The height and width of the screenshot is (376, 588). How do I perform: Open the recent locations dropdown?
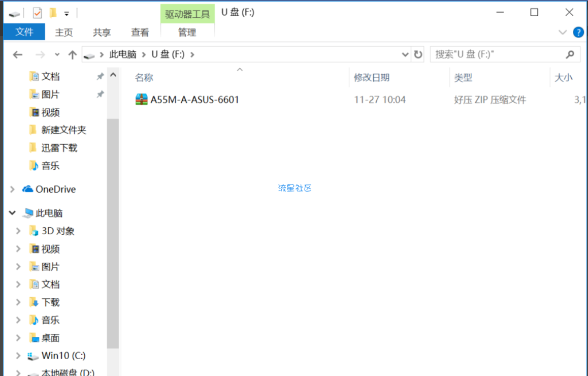pyautogui.click(x=57, y=55)
